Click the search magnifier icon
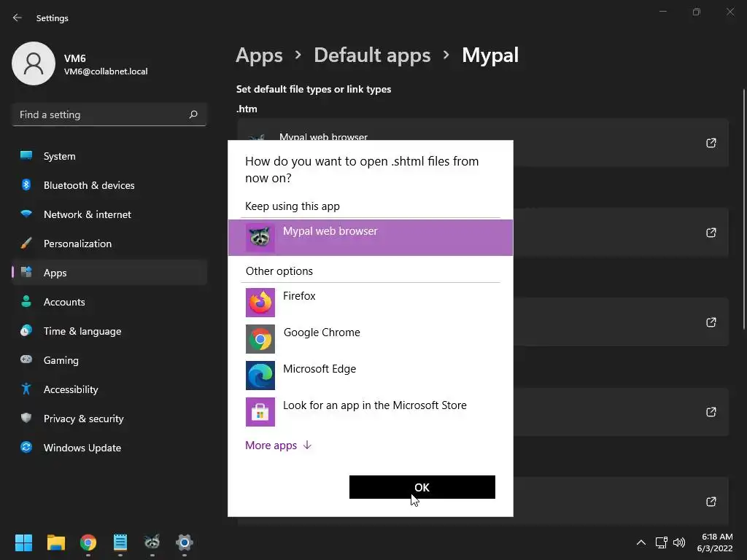747x560 pixels. point(193,114)
